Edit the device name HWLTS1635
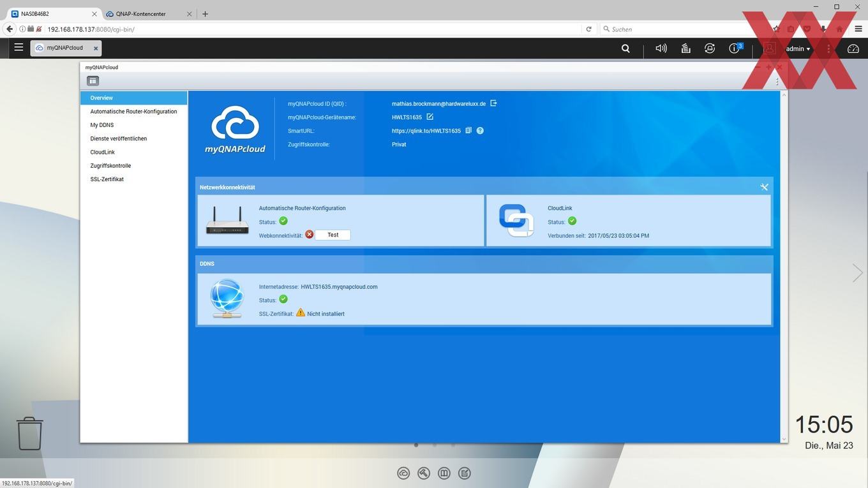 coord(430,117)
